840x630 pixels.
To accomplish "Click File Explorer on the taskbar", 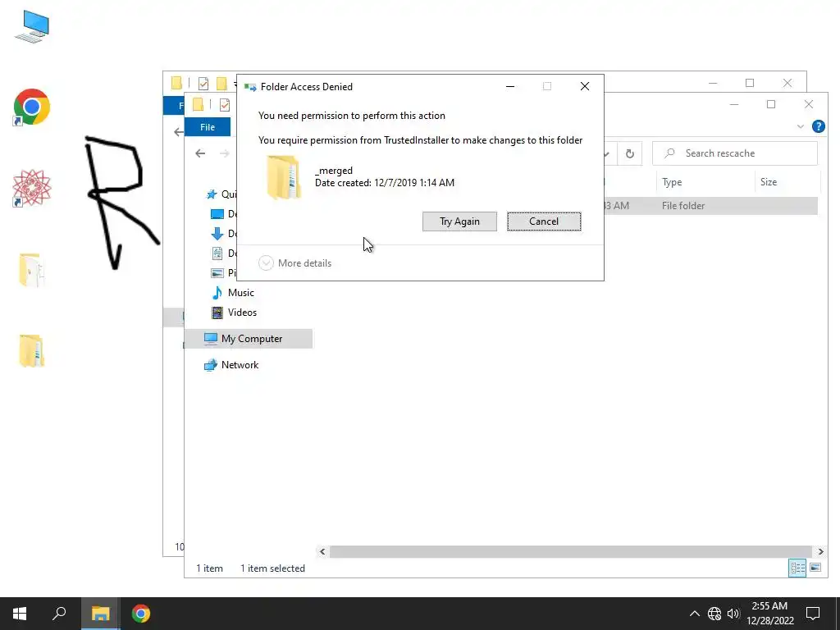I will [x=100, y=614].
